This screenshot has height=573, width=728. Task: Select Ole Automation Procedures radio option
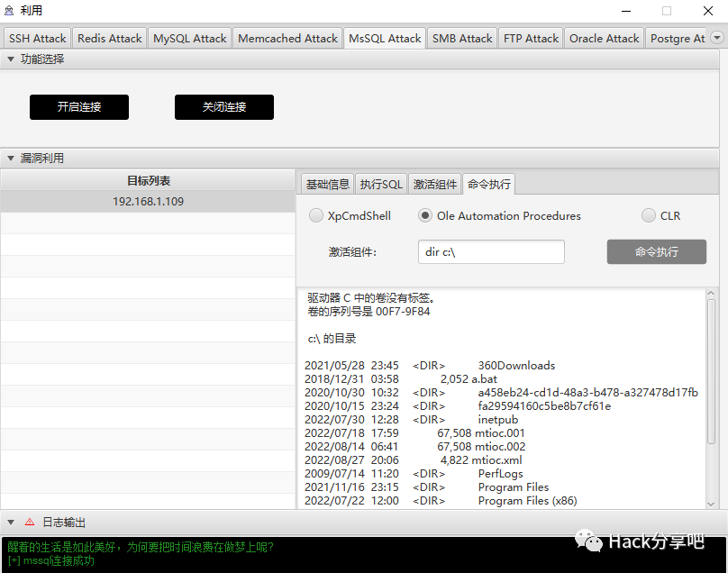425,216
